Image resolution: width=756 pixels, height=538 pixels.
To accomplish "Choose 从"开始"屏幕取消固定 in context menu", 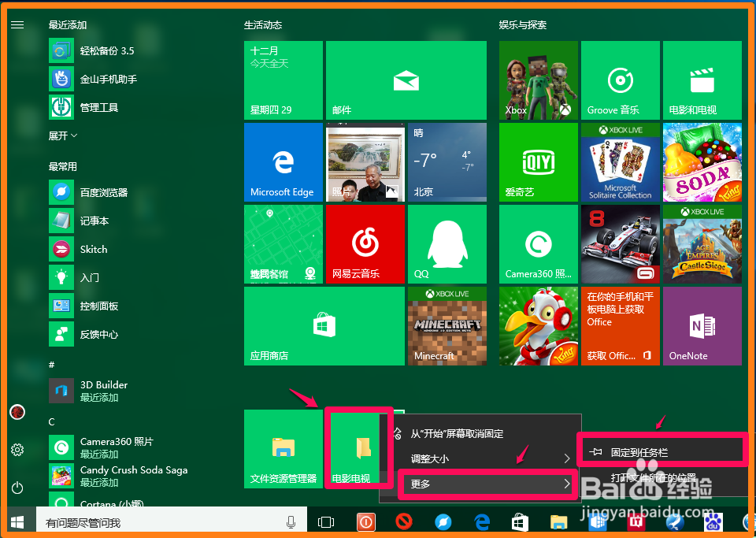I will pos(480,433).
